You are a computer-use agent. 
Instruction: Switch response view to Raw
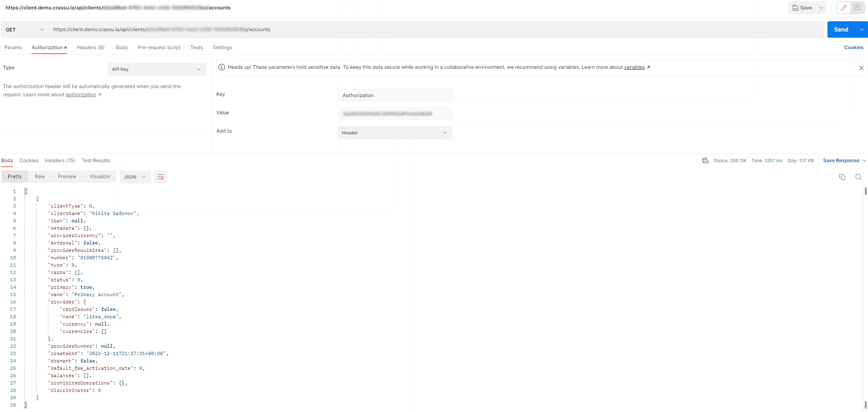pyautogui.click(x=40, y=177)
